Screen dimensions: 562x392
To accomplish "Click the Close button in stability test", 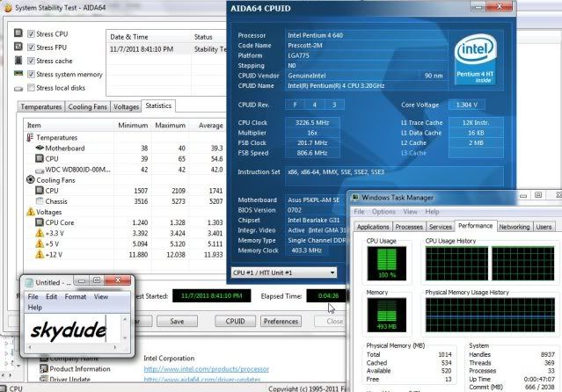I will click(x=331, y=322).
